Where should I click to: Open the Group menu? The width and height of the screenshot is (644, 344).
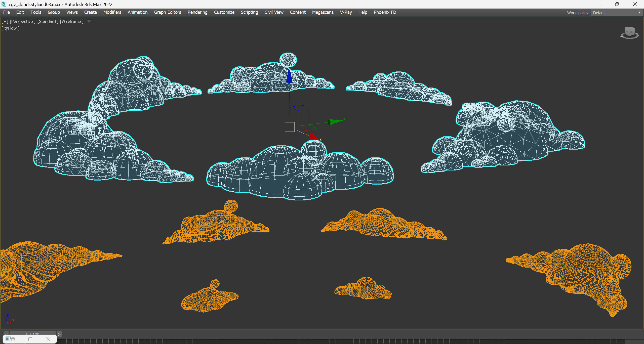click(54, 12)
